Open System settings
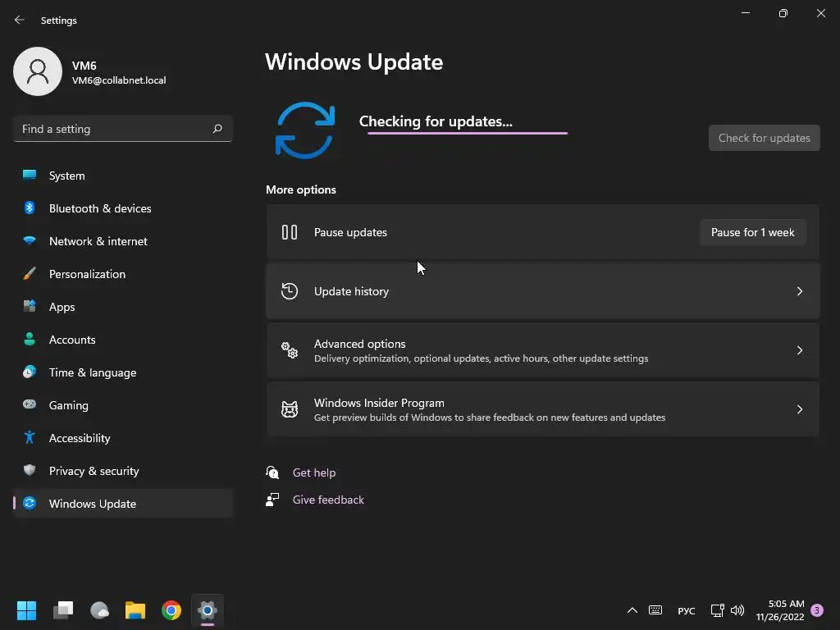 point(123,176)
